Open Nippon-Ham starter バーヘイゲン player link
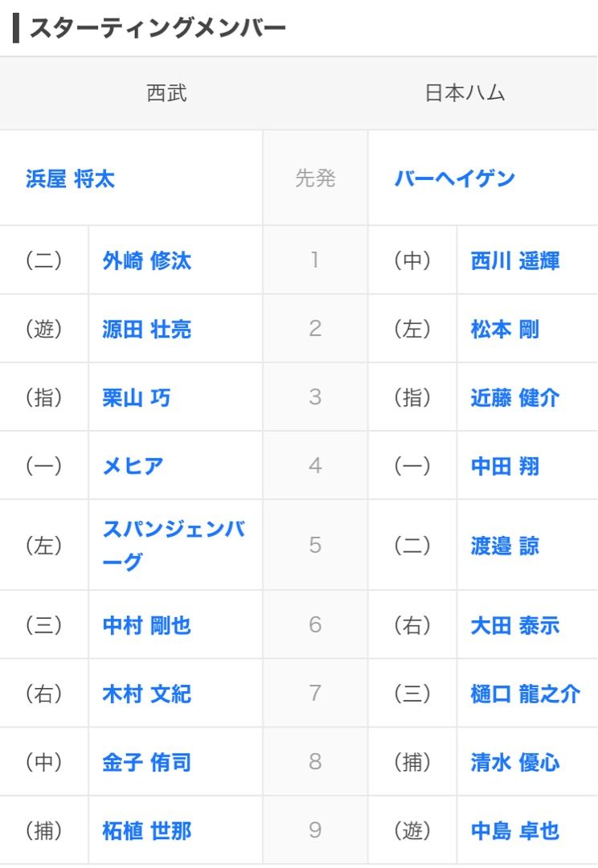598x868 pixels. [454, 179]
